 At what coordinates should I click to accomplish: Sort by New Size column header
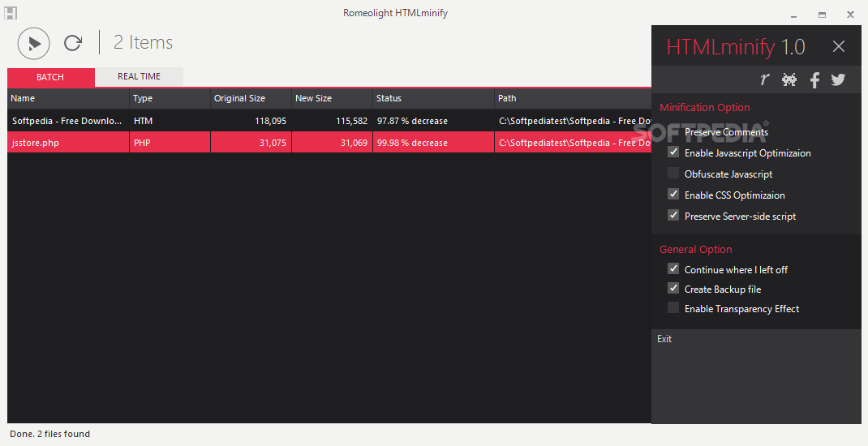click(332, 98)
